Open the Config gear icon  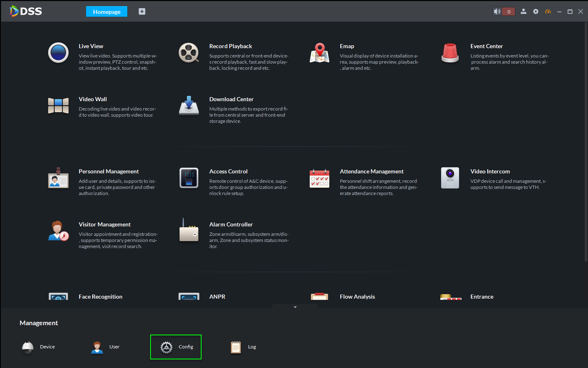point(166,347)
